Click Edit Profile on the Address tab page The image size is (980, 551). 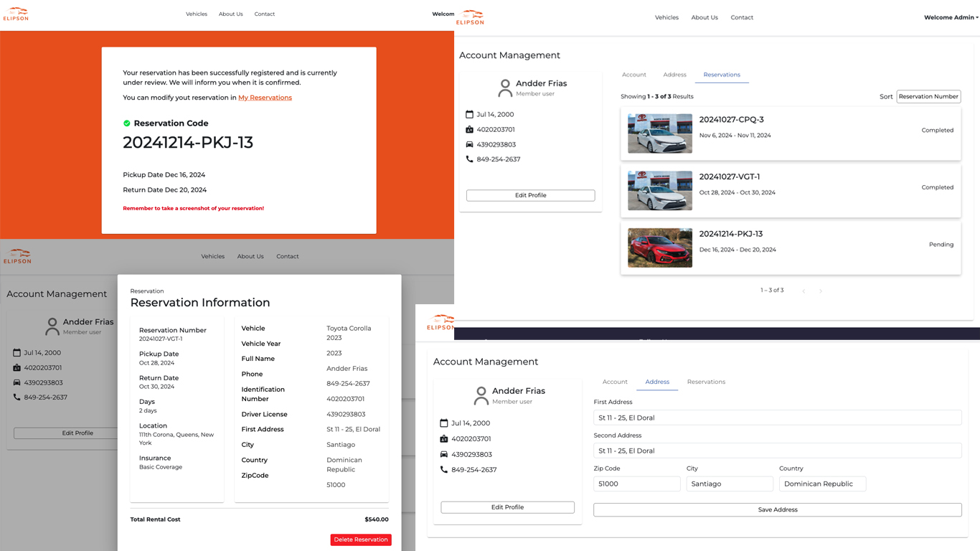[508, 507]
